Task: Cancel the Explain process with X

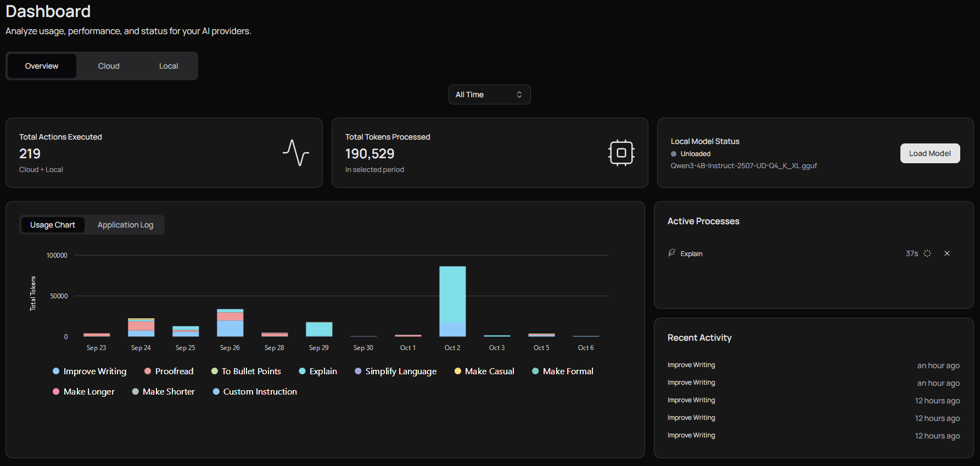Action: [x=947, y=253]
